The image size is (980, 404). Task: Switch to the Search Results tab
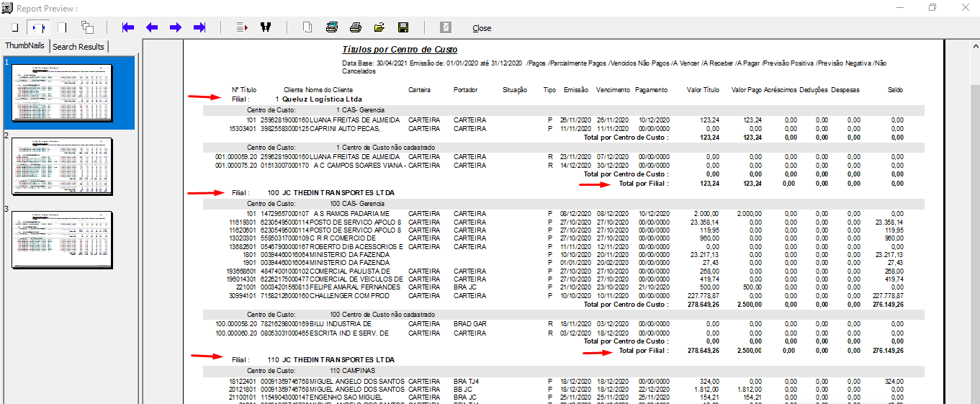click(78, 47)
